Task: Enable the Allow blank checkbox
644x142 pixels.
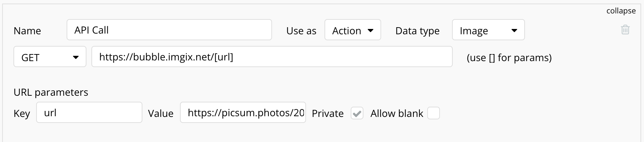Action: coord(434,113)
